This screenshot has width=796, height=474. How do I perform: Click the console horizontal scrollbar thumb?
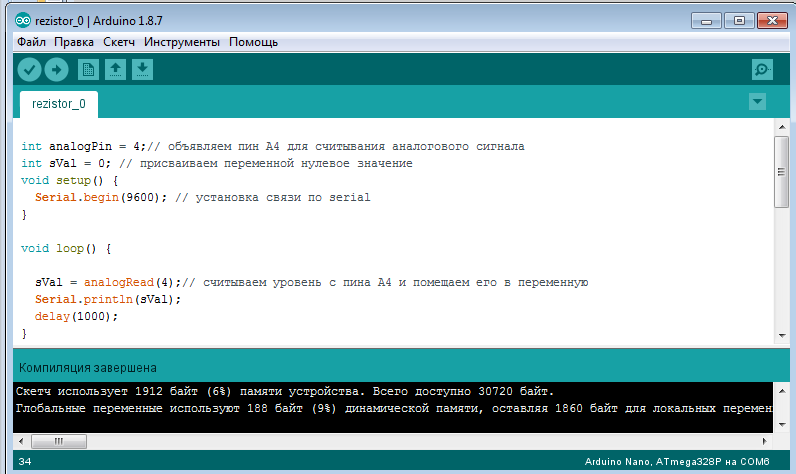(59, 442)
